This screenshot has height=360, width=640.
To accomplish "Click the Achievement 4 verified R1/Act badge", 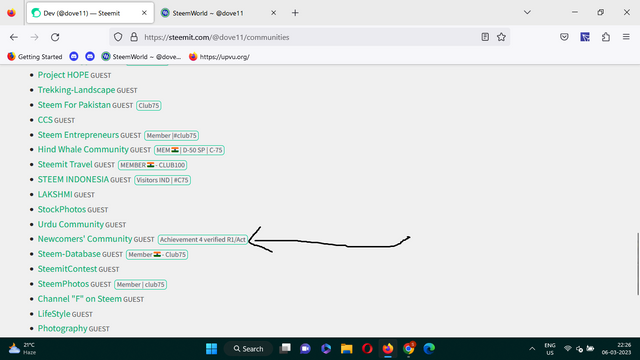I will [203, 240].
